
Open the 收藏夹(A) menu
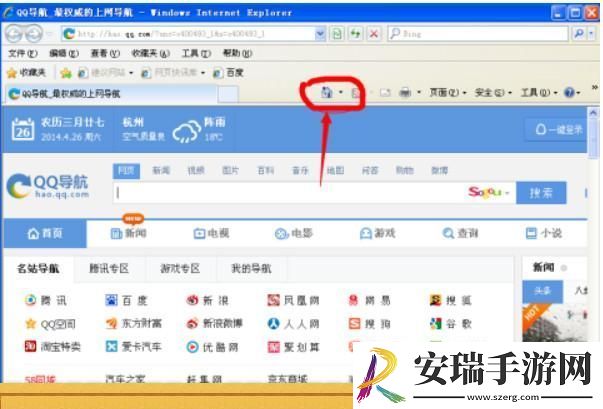(x=150, y=53)
